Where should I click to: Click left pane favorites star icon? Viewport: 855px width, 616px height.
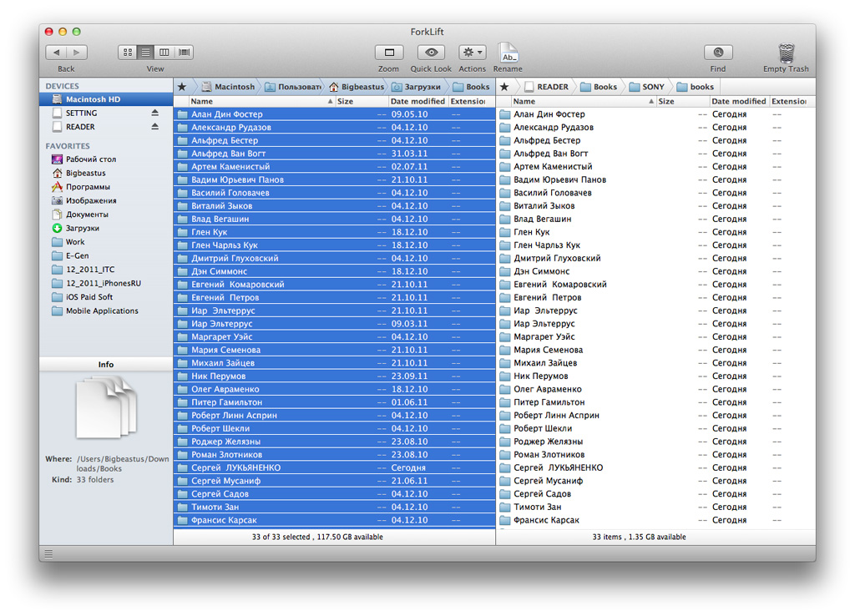pos(182,87)
